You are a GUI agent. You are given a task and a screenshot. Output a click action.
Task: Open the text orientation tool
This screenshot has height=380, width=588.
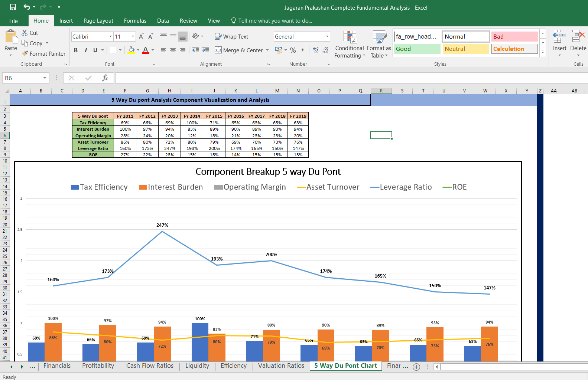196,36
